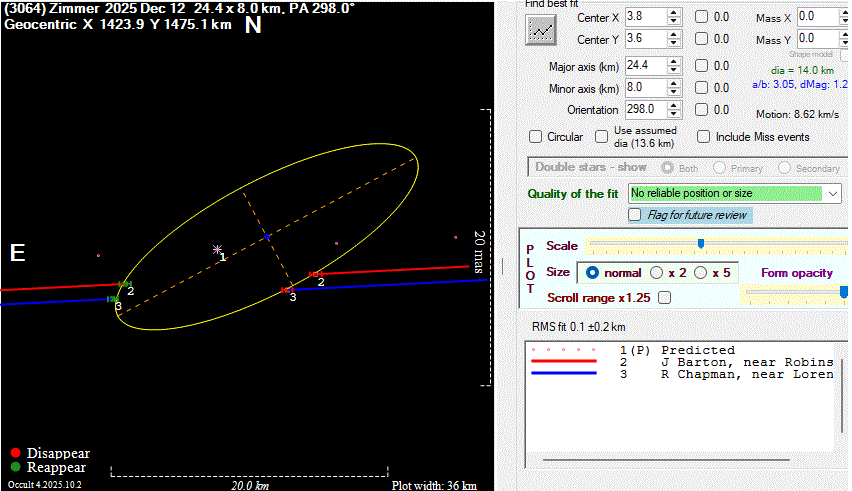852x491 pixels.
Task: Check the fix box beside Center X
Action: click(702, 17)
